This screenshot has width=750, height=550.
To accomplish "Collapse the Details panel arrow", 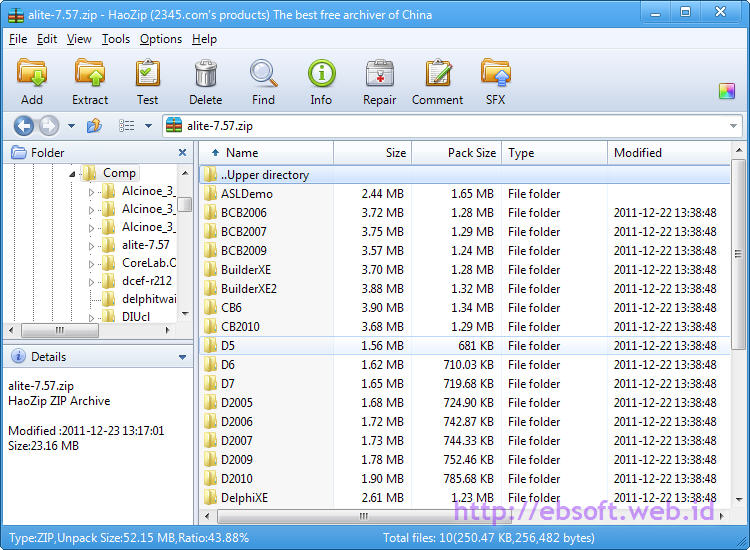I will click(x=182, y=357).
